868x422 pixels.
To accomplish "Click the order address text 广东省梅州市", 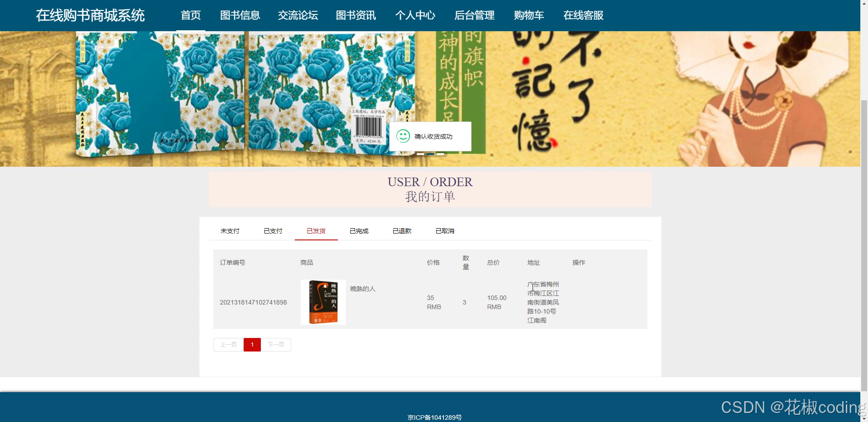I will tap(543, 302).
